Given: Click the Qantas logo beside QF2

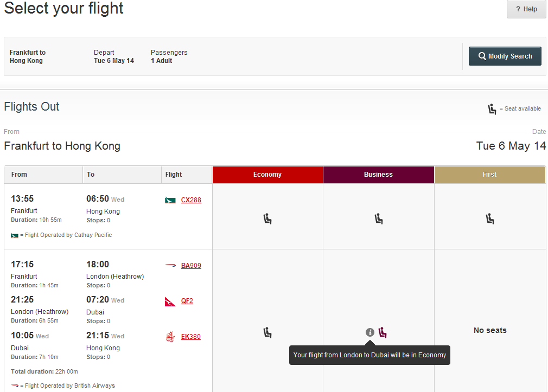Looking at the screenshot, I should pyautogui.click(x=170, y=301).
